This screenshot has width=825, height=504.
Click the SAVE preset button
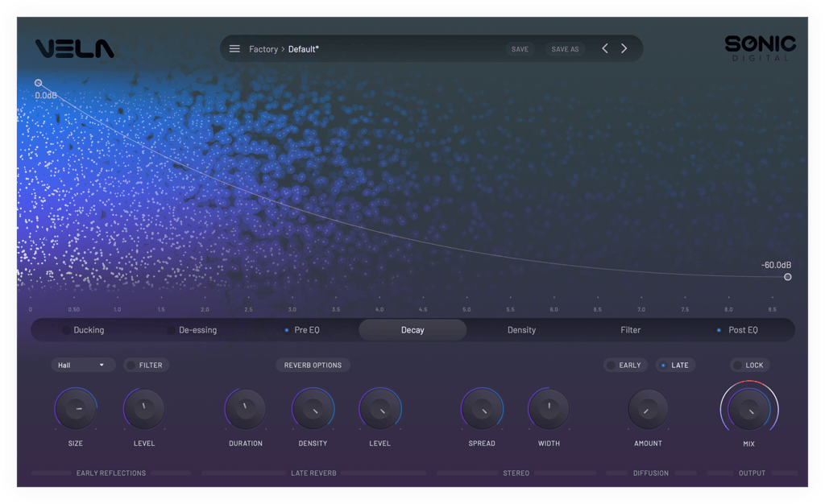pos(520,49)
